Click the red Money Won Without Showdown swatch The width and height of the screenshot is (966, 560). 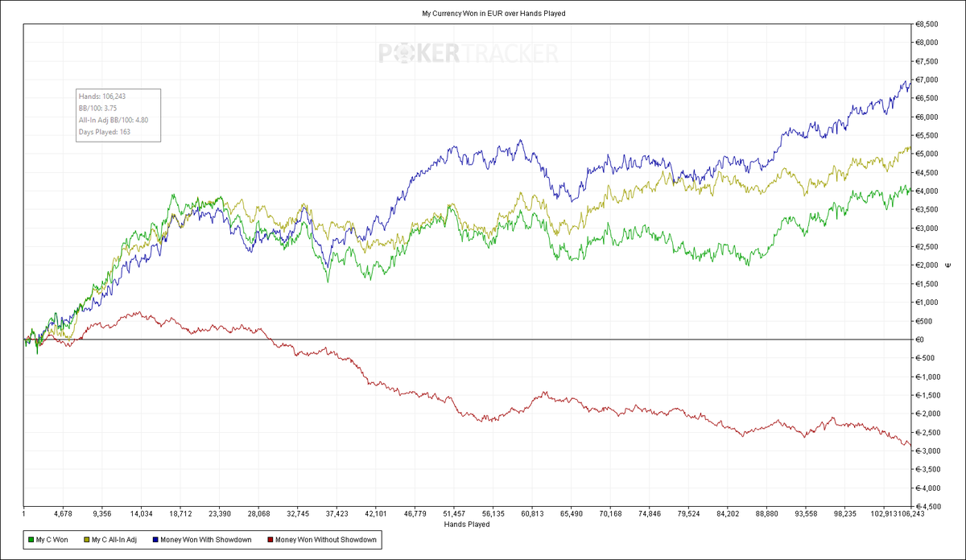coord(270,539)
